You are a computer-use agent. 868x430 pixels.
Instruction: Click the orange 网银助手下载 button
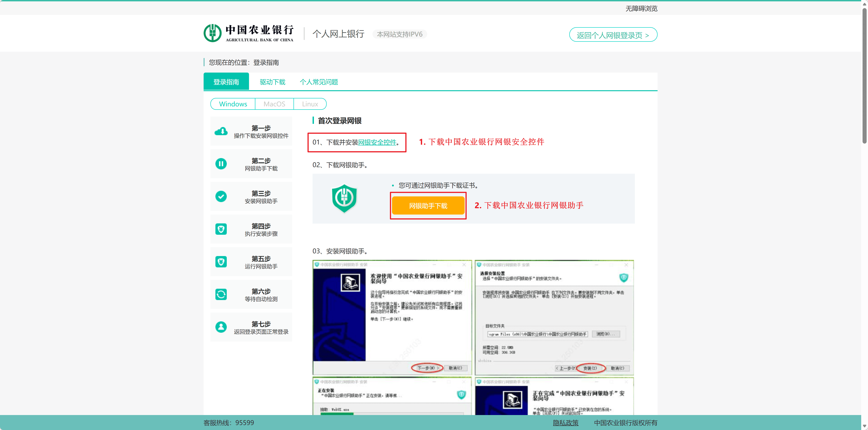428,205
